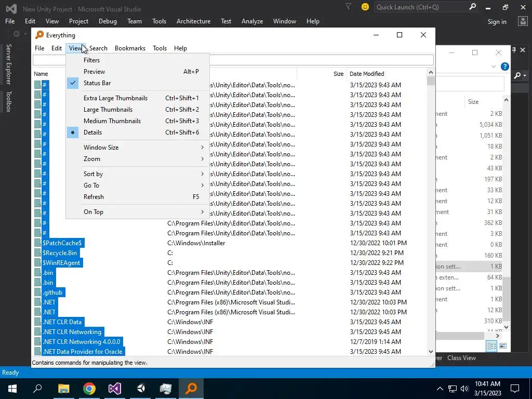532x399 pixels.
Task: Click Everything vertical scrollbar thumb
Action: 431,81
